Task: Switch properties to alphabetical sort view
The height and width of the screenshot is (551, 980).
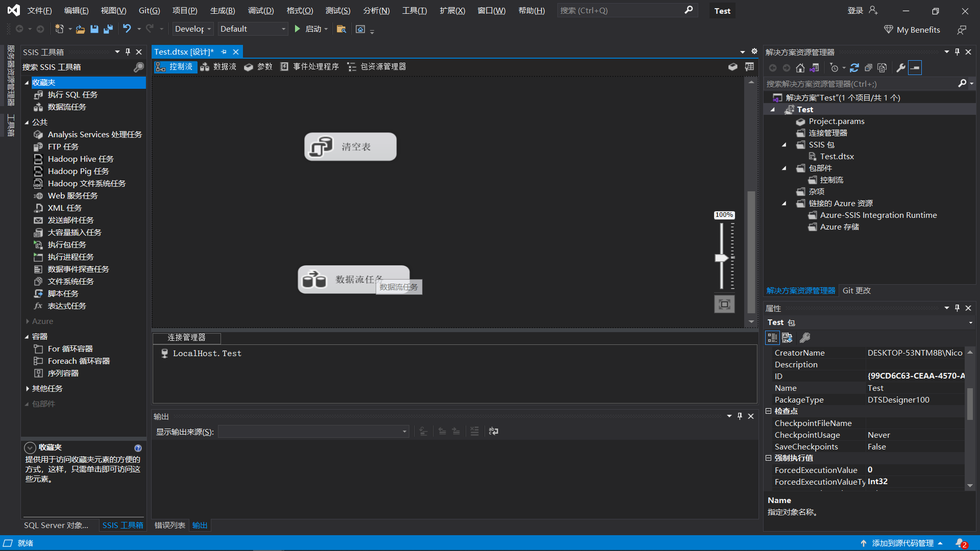Action: [x=787, y=338]
